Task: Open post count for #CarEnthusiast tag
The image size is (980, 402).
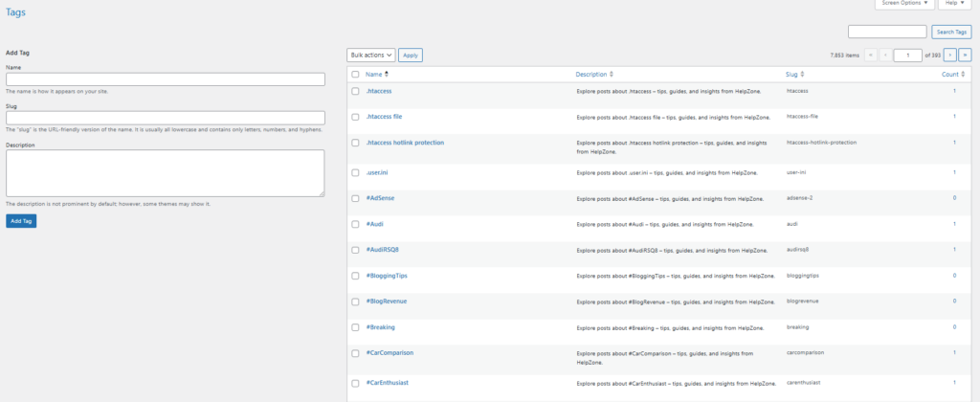Action: [954, 382]
